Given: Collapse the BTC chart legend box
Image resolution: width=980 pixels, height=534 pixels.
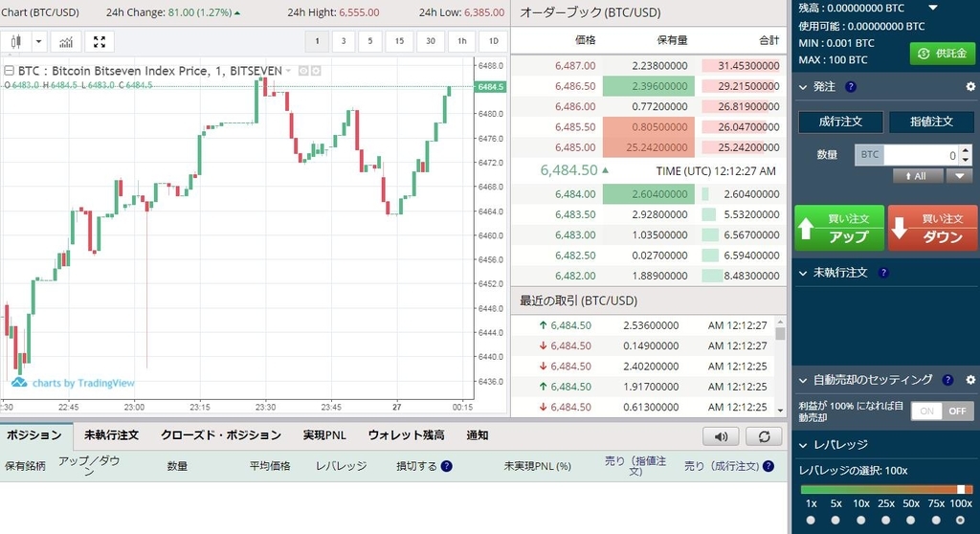Looking at the screenshot, I should coord(9,71).
